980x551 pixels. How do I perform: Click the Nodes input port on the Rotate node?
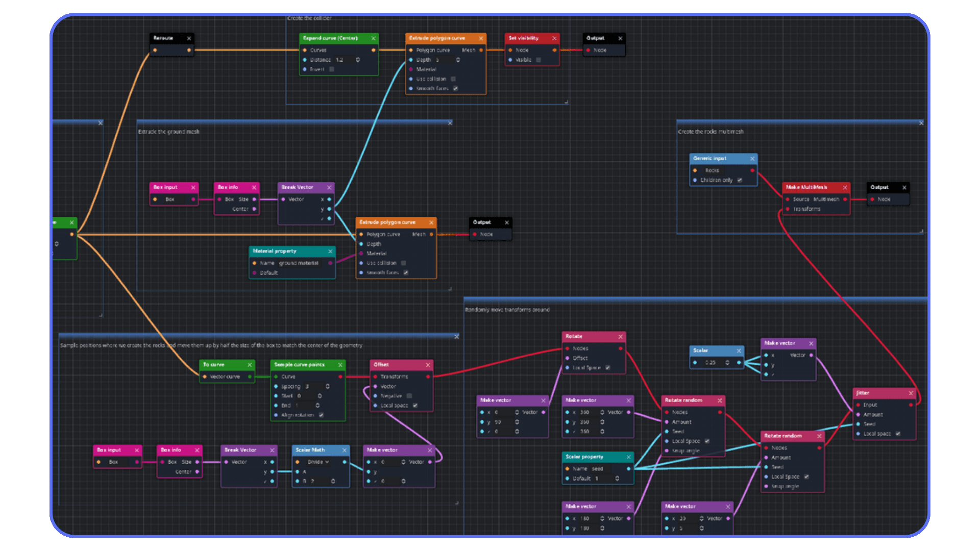[567, 348]
